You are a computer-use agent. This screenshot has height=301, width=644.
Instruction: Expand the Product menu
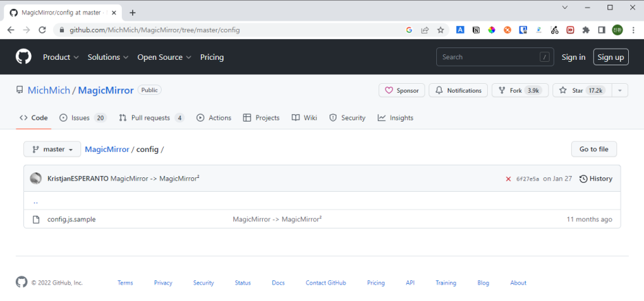61,57
